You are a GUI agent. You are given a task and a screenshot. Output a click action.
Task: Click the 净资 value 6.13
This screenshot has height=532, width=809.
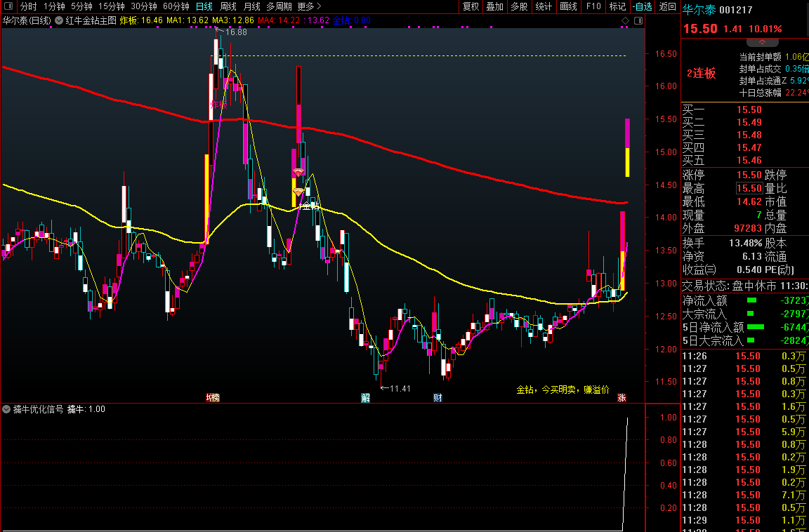752,256
